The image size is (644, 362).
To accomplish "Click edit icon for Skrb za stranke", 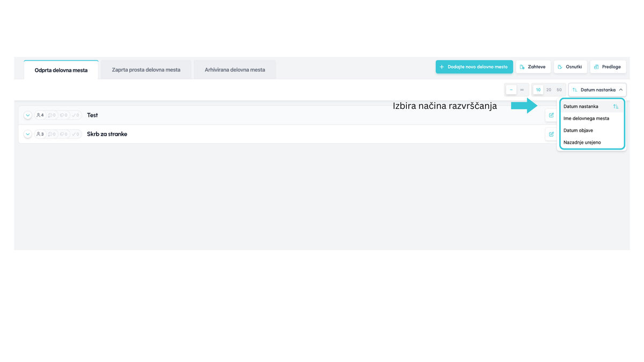I will pos(551,134).
